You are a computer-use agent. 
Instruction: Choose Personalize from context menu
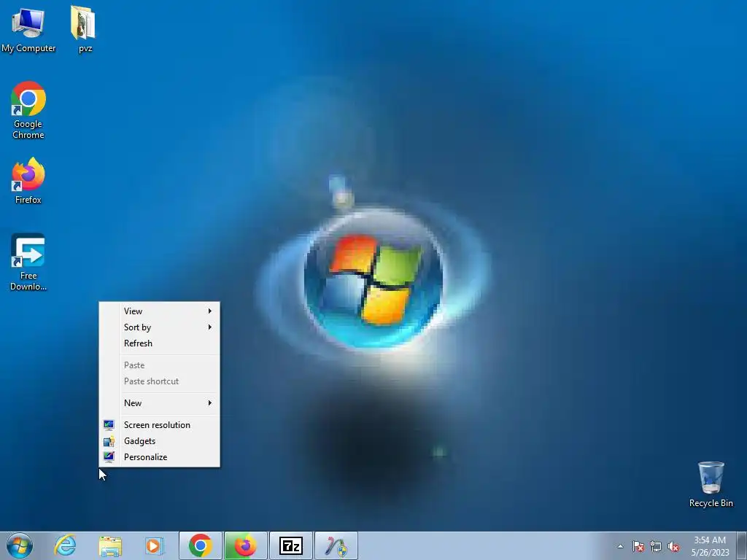point(160,457)
